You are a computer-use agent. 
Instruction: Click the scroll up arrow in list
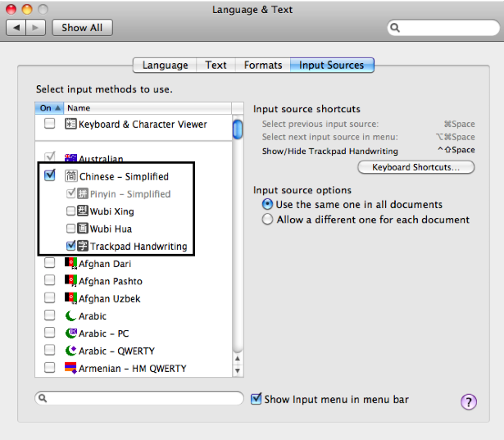tap(238, 358)
